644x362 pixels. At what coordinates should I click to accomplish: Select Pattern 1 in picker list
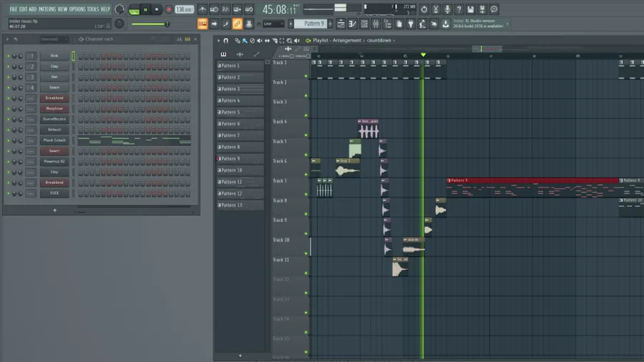click(x=240, y=66)
